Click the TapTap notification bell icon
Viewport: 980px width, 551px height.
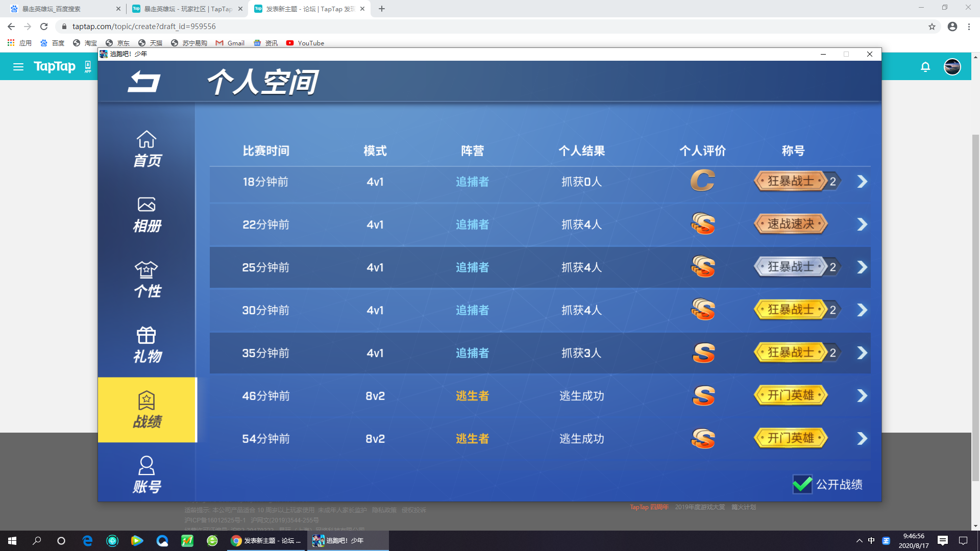[925, 67]
